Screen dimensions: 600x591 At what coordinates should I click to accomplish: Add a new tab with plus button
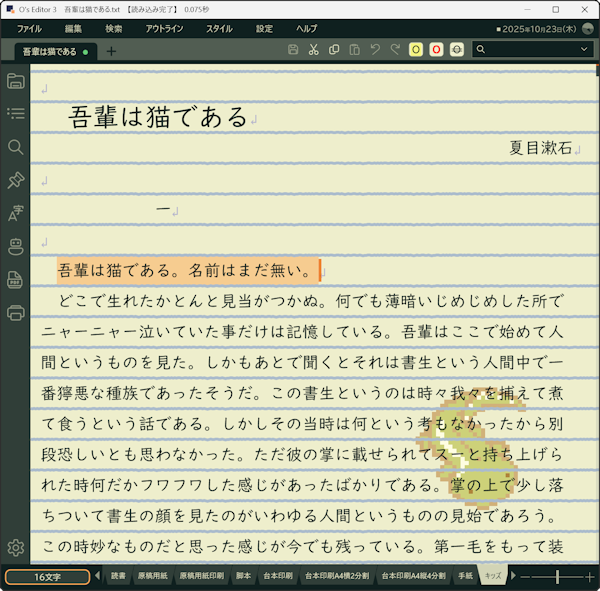tap(111, 51)
